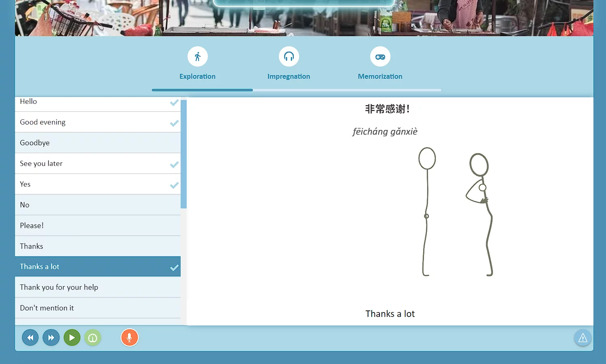Click the checkmark beside 'See you later'
The width and height of the screenshot is (606, 364).
(174, 164)
